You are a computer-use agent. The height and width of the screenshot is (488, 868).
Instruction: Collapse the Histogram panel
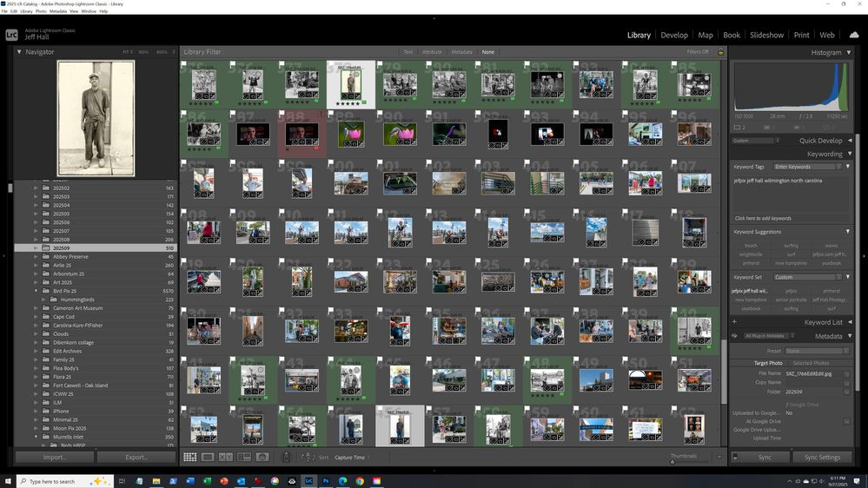coord(849,53)
